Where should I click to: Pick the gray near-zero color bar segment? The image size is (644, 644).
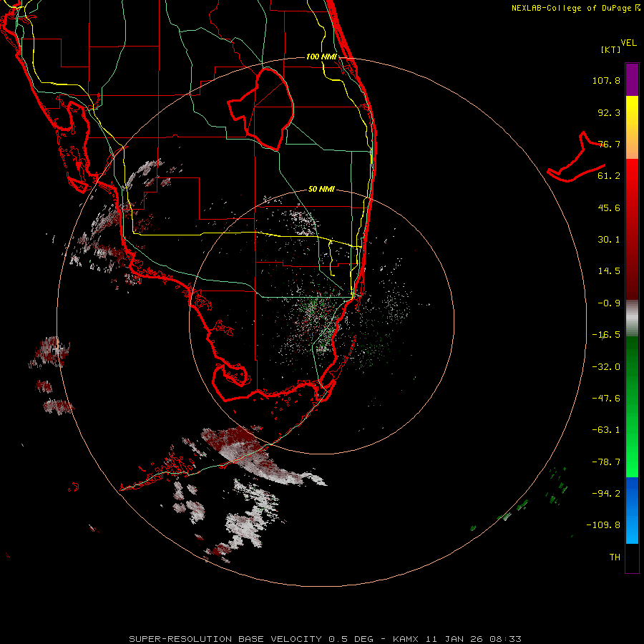coord(632,318)
